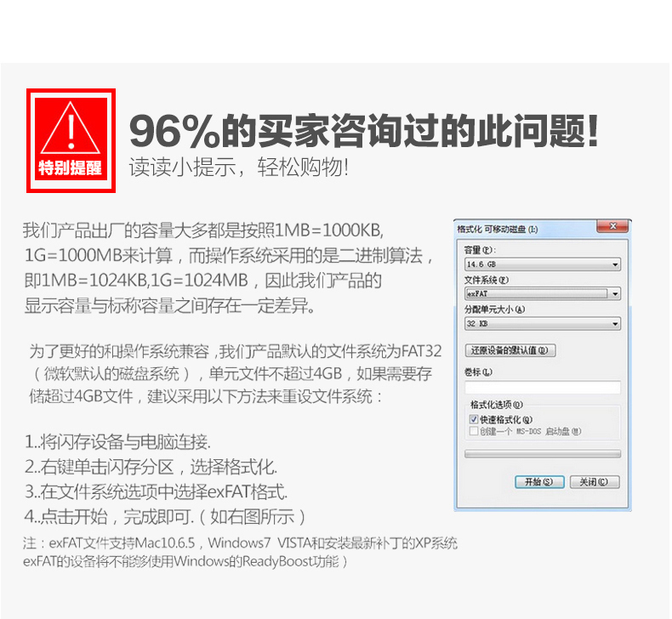The width and height of the screenshot is (672, 619).
Task: Click the arrow of the 文件系统 combo box
Action: click(615, 294)
